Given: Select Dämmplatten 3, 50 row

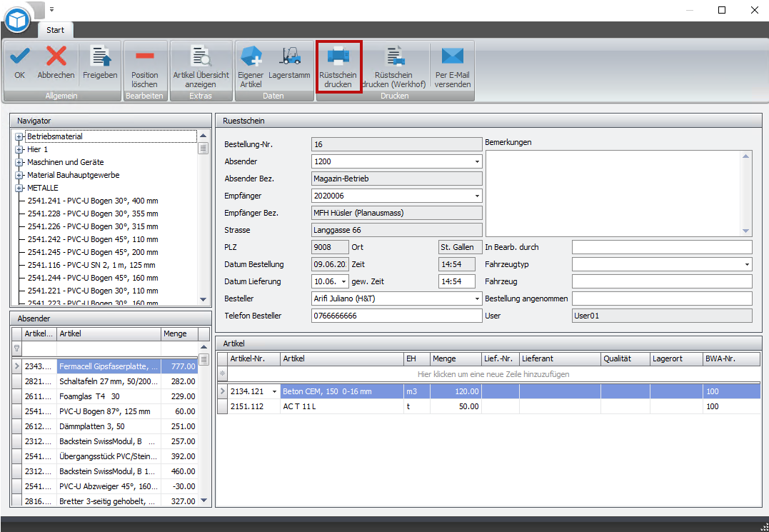Looking at the screenshot, I should click(x=106, y=426).
